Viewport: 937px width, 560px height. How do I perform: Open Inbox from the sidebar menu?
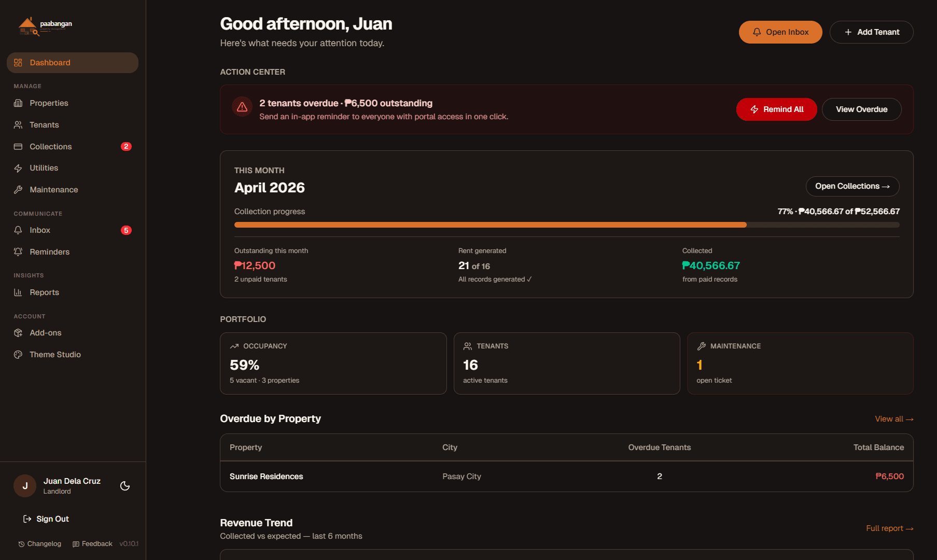[73, 230]
